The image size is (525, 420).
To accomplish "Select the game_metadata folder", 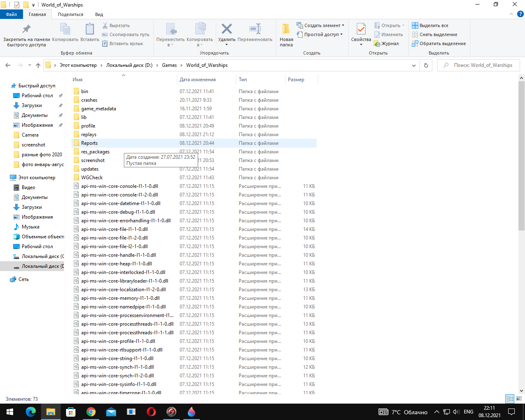I will (194, 109).
